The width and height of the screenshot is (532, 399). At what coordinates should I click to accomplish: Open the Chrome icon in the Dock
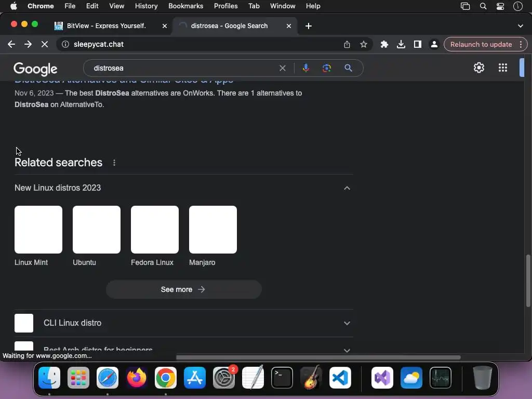(x=166, y=378)
